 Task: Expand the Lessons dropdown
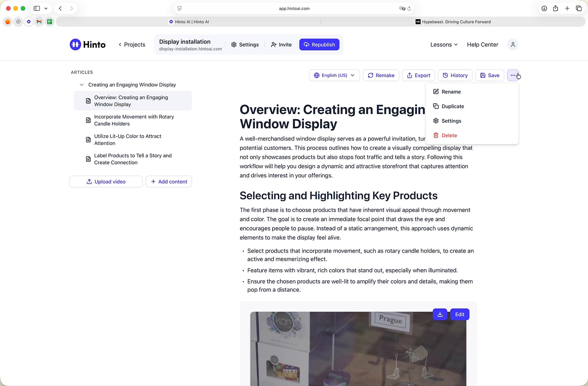point(444,45)
